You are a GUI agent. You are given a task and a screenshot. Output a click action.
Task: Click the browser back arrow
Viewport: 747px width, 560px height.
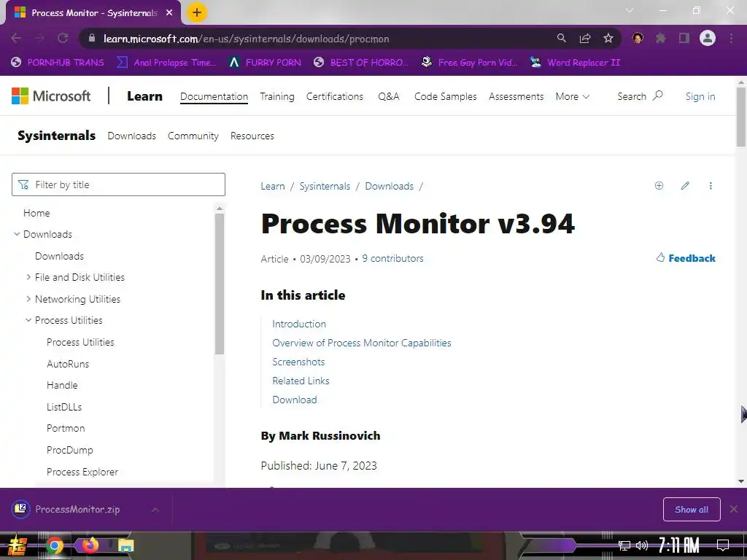[16, 39]
